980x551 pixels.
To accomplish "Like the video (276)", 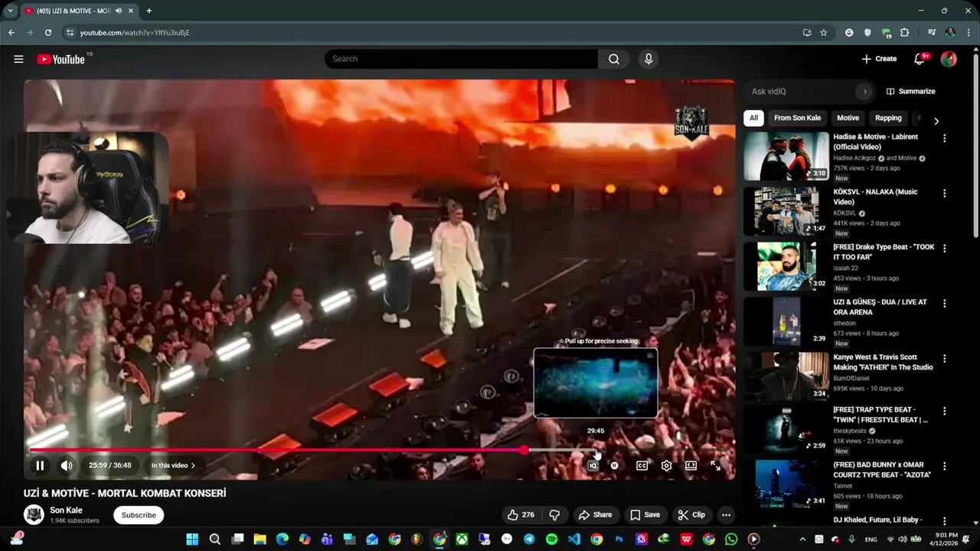I will [x=521, y=515].
